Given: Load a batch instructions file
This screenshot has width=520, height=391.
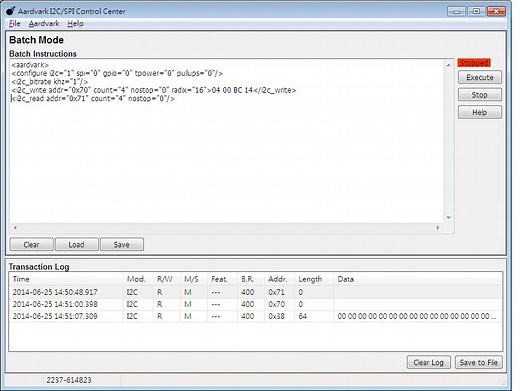Looking at the screenshot, I should click(x=77, y=244).
